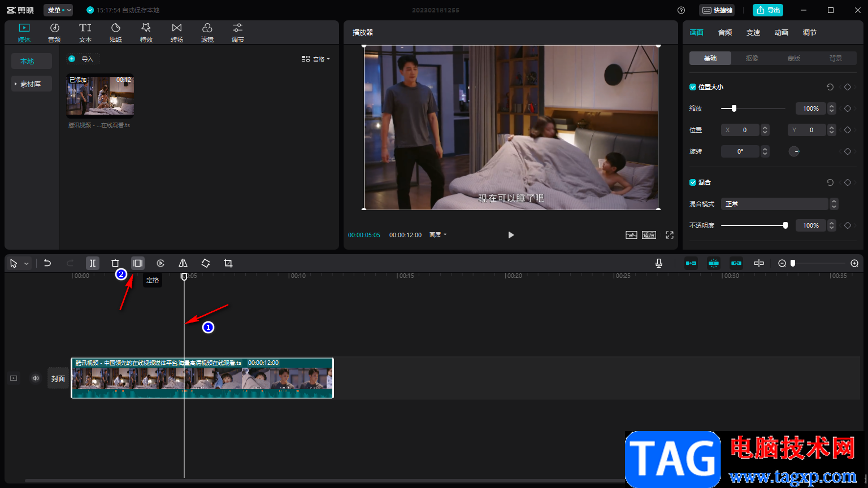The width and height of the screenshot is (868, 488).
Task: Click the 不透明度 percentage stepper arrows
Action: (x=832, y=225)
